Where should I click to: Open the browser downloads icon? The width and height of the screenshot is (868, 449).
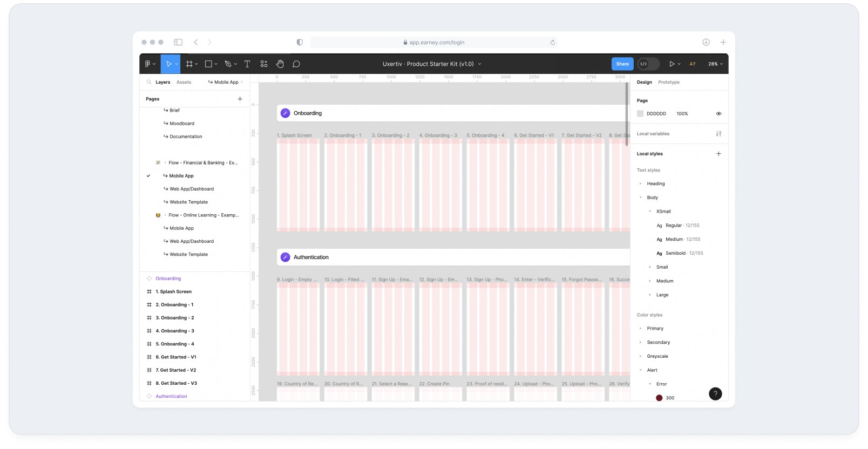point(706,42)
